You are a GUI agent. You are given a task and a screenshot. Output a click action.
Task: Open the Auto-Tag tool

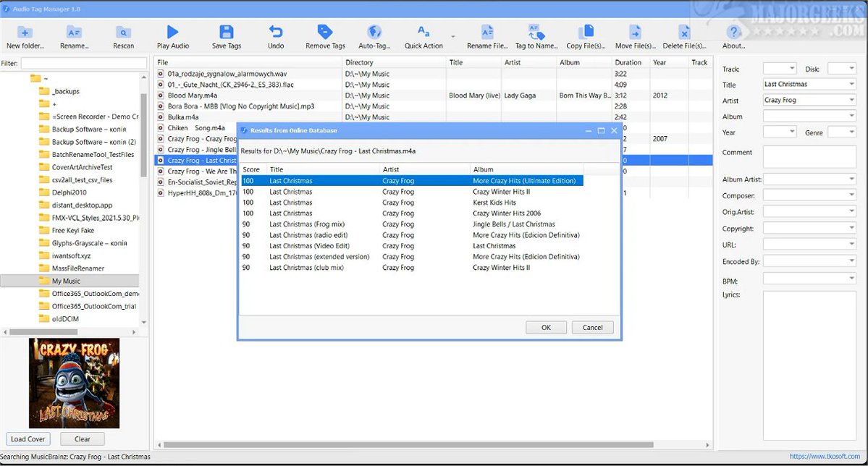(374, 32)
